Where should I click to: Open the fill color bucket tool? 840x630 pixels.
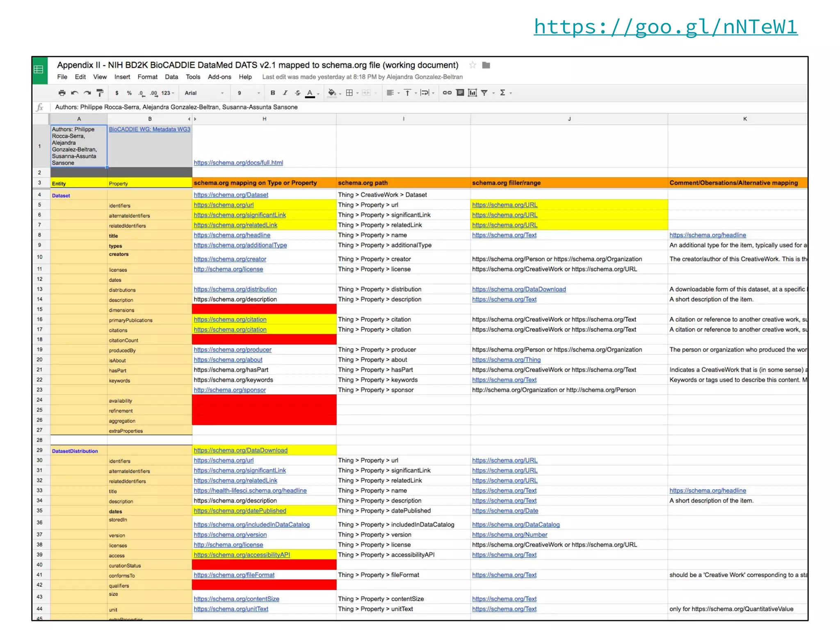[x=332, y=93]
